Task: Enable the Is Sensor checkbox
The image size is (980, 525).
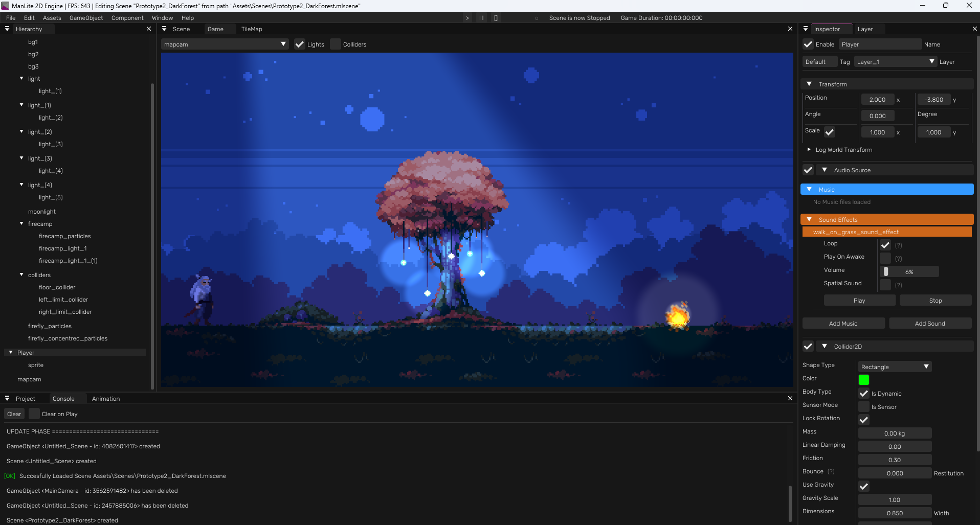Action: (x=864, y=406)
